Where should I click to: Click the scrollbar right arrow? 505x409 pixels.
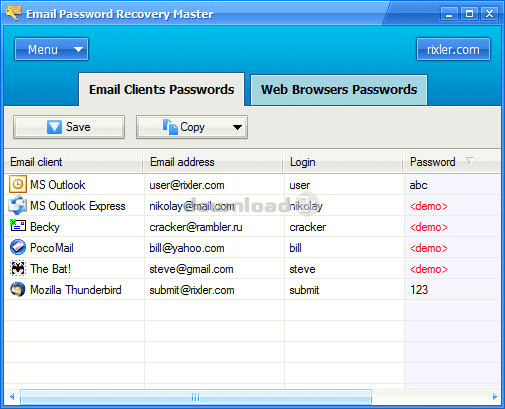(x=495, y=397)
